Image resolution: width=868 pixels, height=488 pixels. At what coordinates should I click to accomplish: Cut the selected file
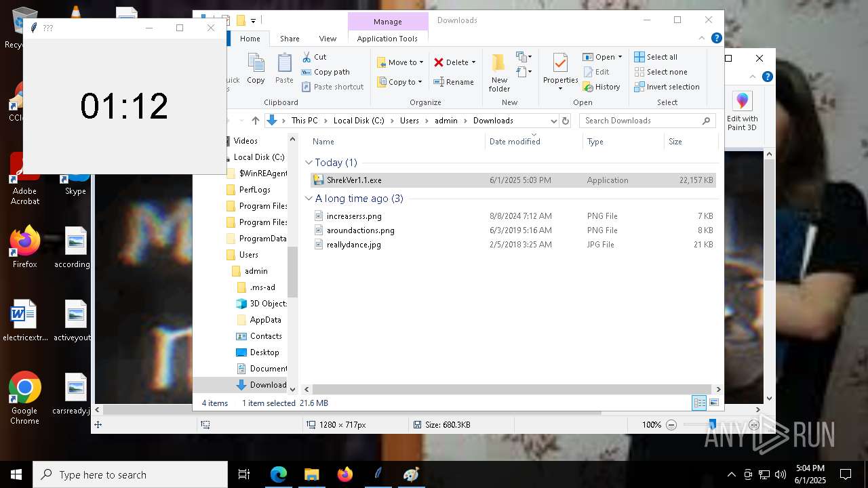(x=315, y=57)
